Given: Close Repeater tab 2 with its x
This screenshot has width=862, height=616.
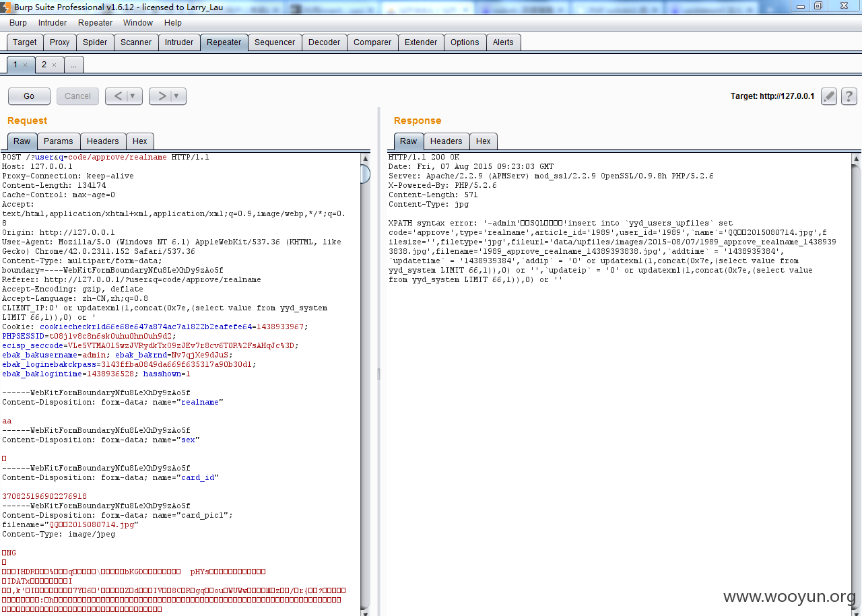Looking at the screenshot, I should pyautogui.click(x=55, y=65).
